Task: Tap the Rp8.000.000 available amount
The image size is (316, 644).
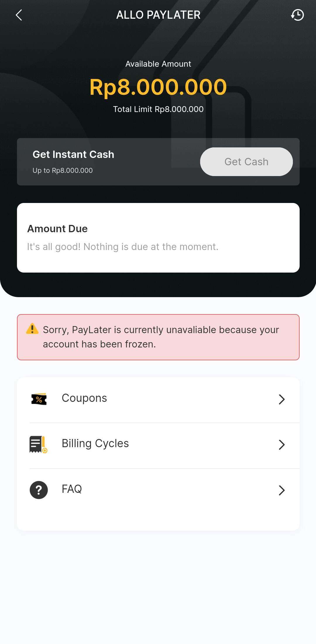Action: [158, 87]
